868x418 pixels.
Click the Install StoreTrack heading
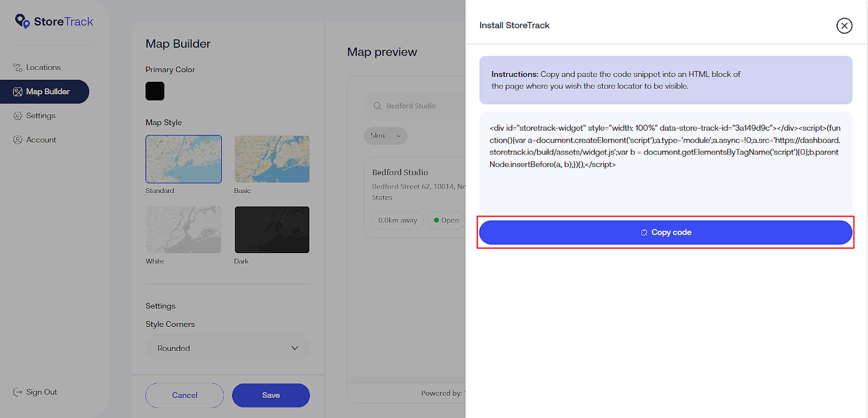coord(514,25)
